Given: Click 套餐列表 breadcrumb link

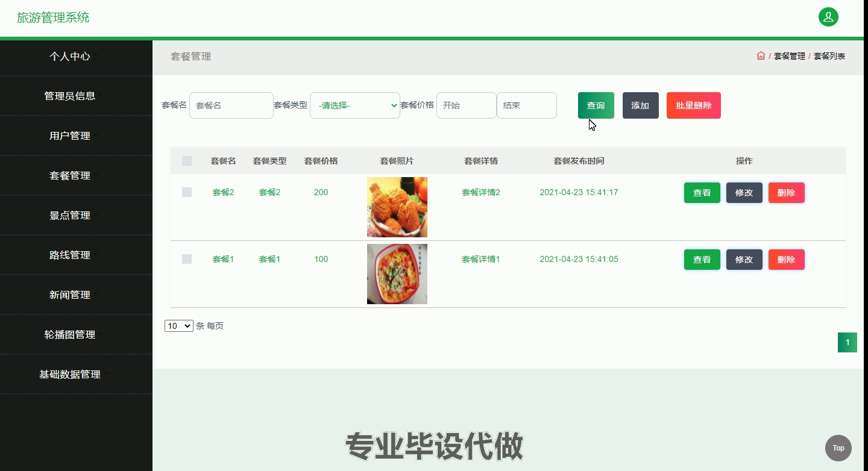Looking at the screenshot, I should tap(829, 56).
